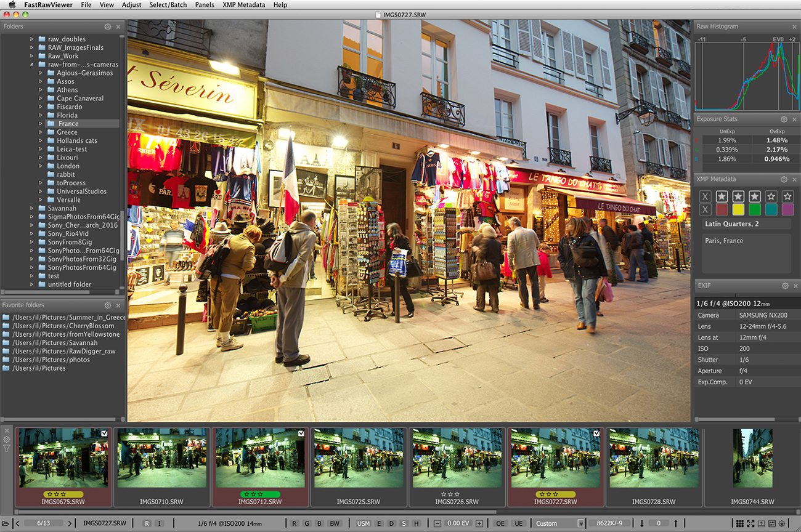Expand the Savannah folder in the tree
Viewport: 801px width, 532px height.
point(32,208)
